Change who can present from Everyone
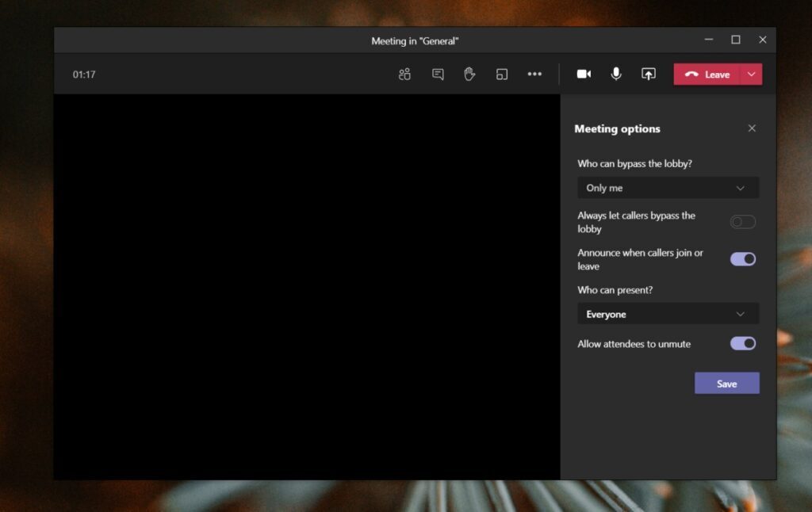Image resolution: width=812 pixels, height=512 pixels. coord(668,314)
